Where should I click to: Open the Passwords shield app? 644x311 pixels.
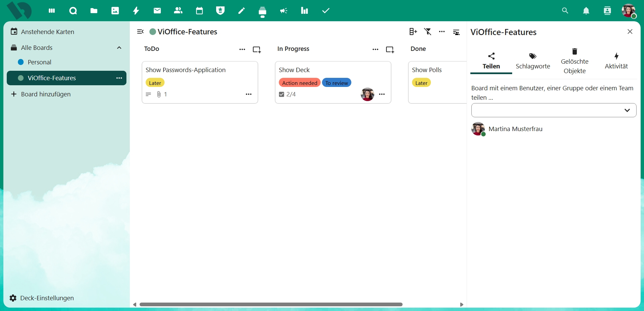point(221,11)
